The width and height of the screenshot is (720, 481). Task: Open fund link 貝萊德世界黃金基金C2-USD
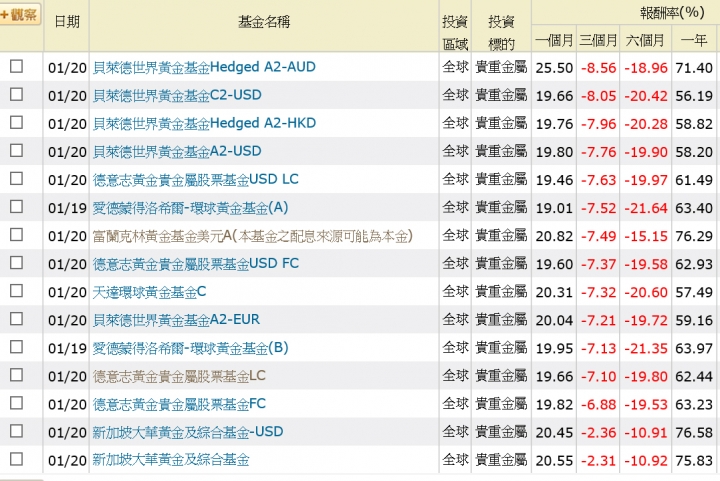(x=177, y=95)
